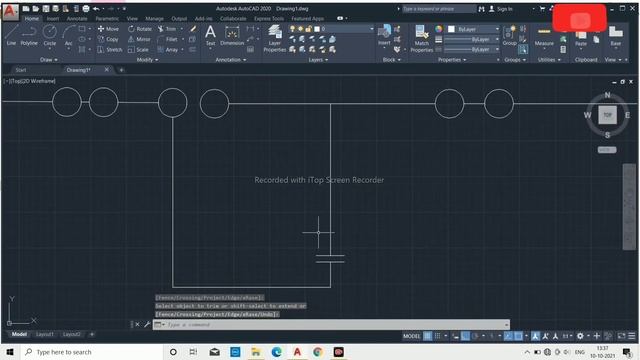Click the object color wheel icon
The height and width of the screenshot is (360, 640).
[438, 29]
